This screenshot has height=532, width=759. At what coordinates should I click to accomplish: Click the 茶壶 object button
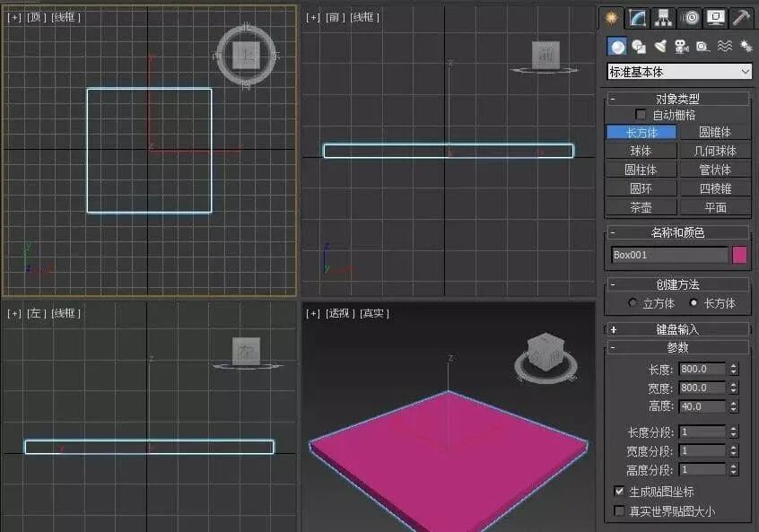pos(641,207)
